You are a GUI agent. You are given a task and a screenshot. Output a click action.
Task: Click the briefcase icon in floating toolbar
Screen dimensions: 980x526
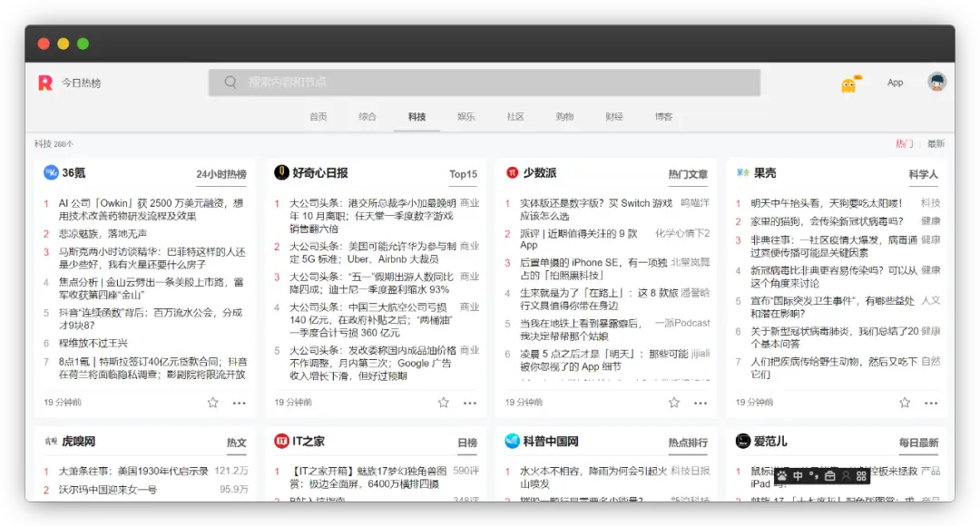coord(830,476)
